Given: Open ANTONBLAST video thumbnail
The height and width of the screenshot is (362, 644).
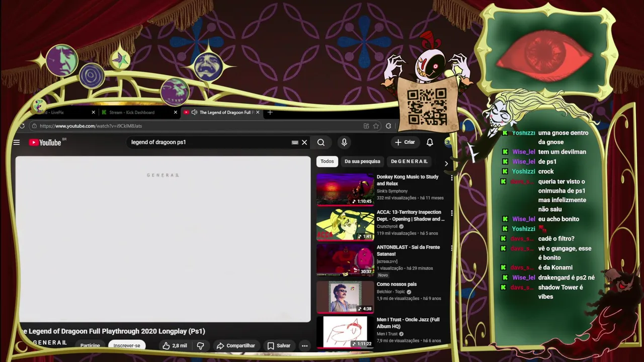Looking at the screenshot, I should pos(345,260).
